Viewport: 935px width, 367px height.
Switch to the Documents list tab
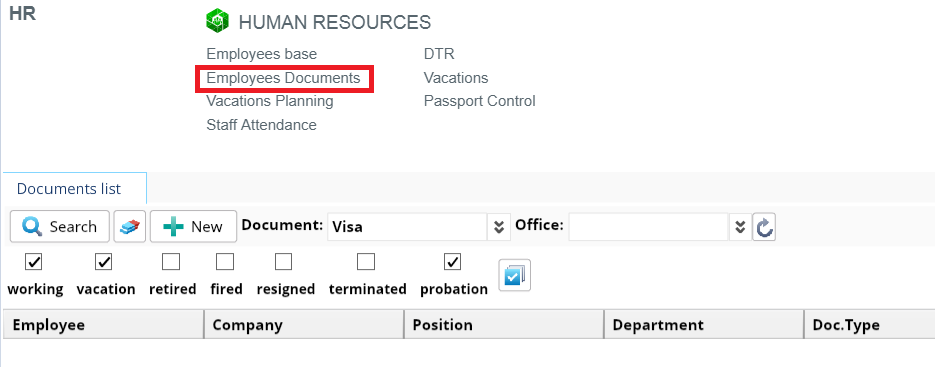69,189
